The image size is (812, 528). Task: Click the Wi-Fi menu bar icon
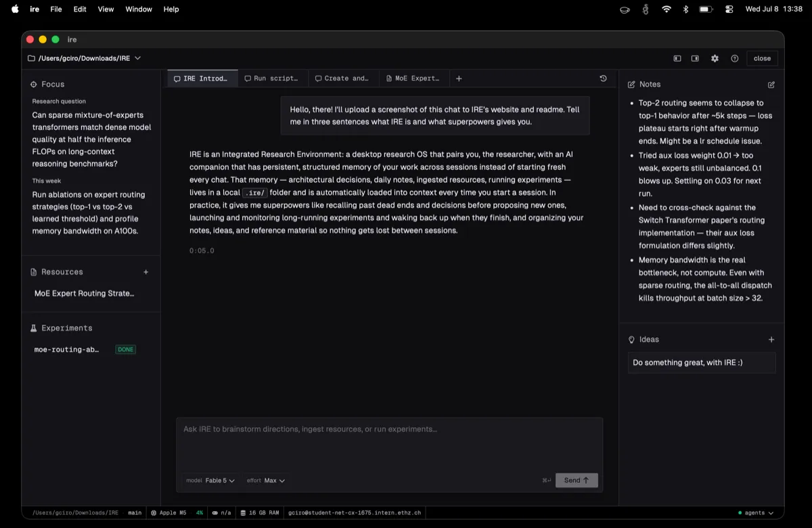pyautogui.click(x=667, y=9)
